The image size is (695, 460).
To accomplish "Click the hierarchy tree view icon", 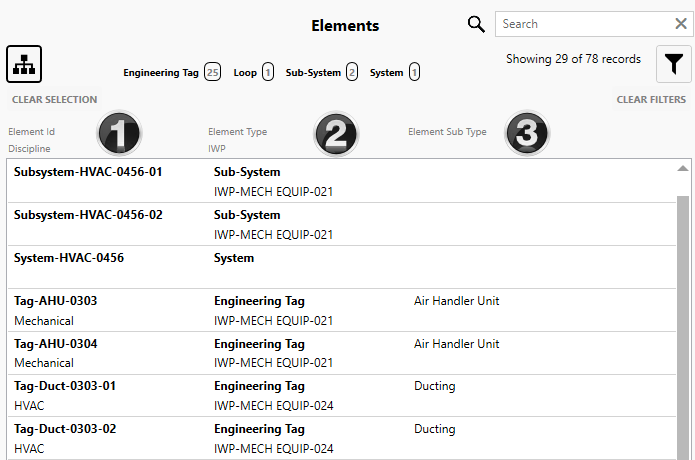I will (24, 64).
